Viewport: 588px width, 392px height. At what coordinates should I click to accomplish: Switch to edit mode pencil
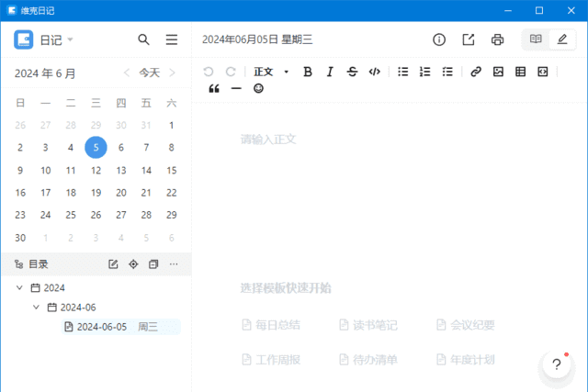click(562, 39)
